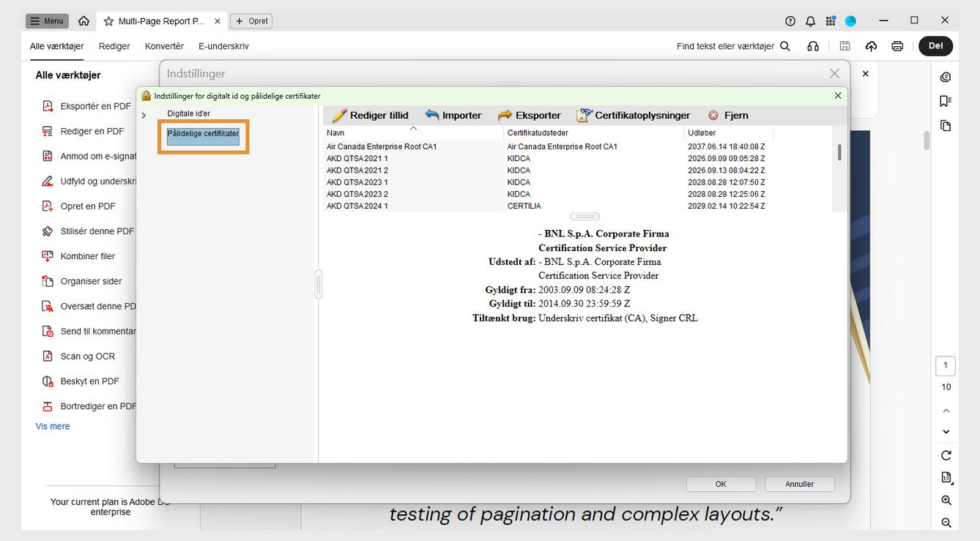Open Certifikatoplysninger for the selected certificate
The image size is (980, 541).
634,116
